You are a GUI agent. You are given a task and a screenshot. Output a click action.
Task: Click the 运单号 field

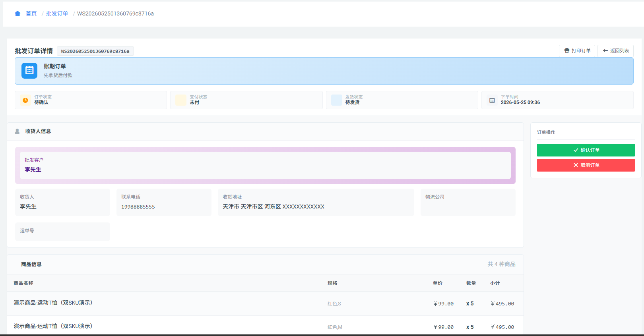tap(62, 232)
